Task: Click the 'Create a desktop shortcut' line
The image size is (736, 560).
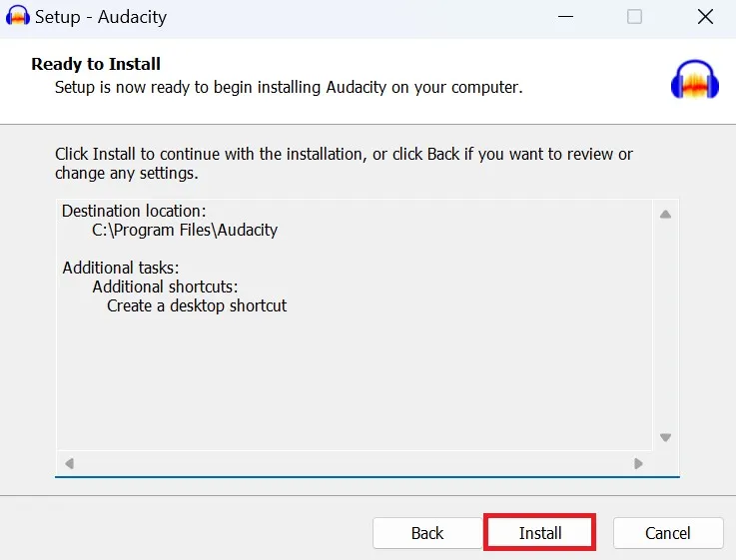Action: [197, 305]
